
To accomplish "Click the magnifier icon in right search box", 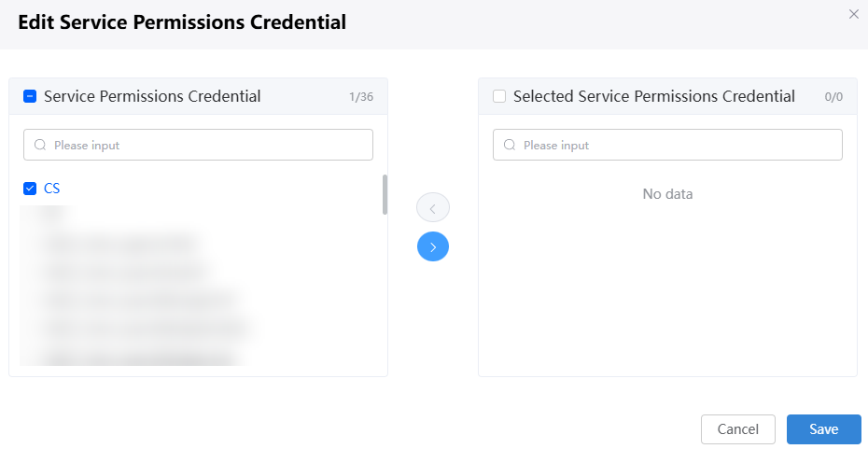I will click(510, 145).
